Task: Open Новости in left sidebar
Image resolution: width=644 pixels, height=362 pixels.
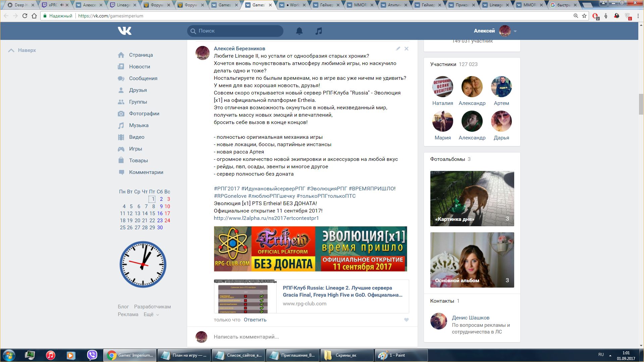Action: tap(140, 67)
